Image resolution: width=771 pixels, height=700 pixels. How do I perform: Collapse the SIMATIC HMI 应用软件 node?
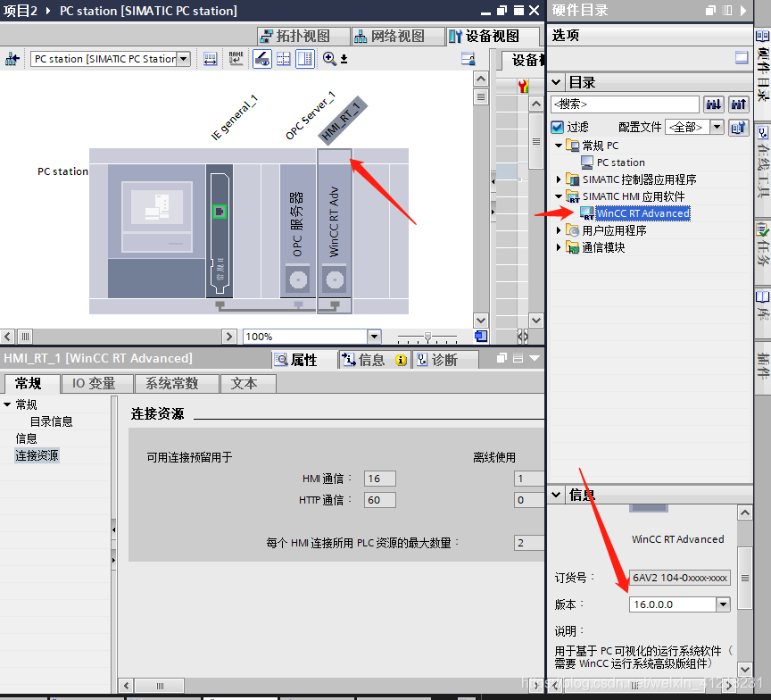pos(558,196)
